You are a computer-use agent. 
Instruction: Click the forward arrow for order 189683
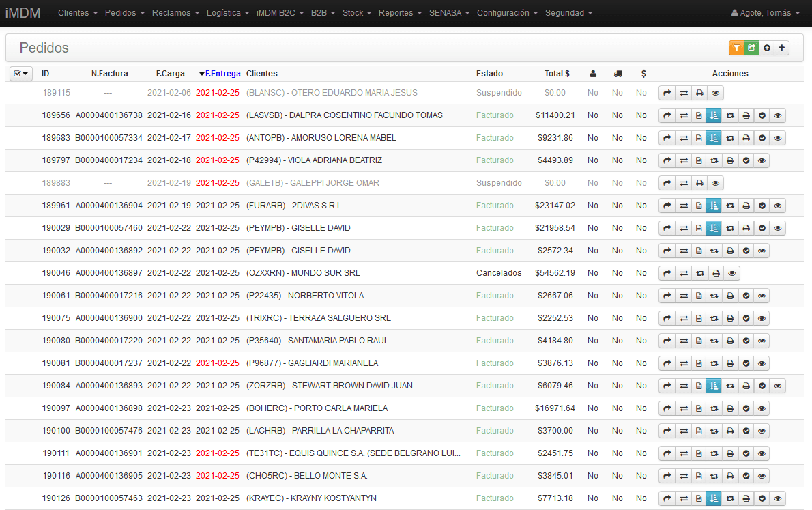[x=667, y=138]
